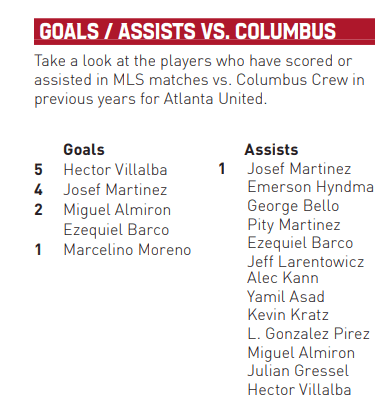Select the Assists column heading
The width and height of the screenshot is (375, 413).
pyautogui.click(x=271, y=150)
